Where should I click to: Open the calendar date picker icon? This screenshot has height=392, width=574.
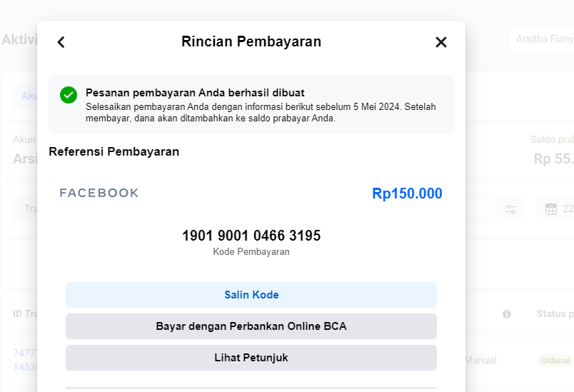tap(550, 209)
